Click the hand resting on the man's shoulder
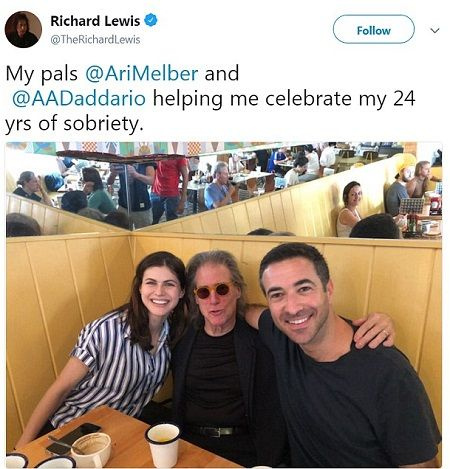The width and height of the screenshot is (450, 469). [x=374, y=330]
